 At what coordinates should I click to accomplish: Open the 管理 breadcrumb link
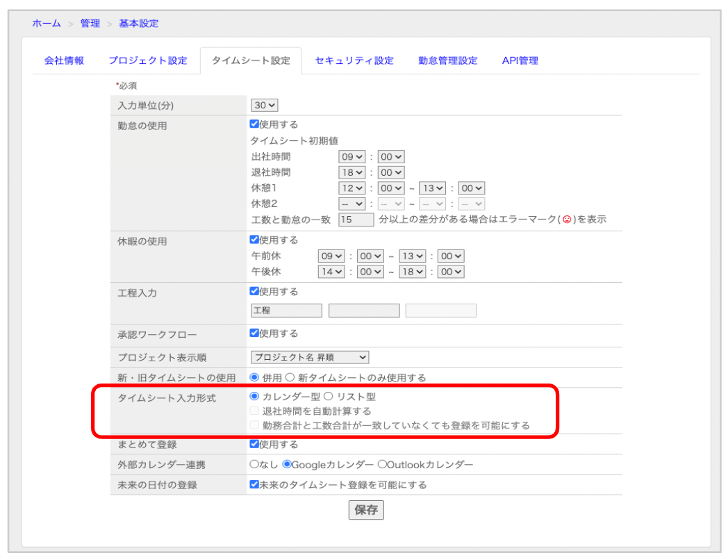click(x=90, y=23)
